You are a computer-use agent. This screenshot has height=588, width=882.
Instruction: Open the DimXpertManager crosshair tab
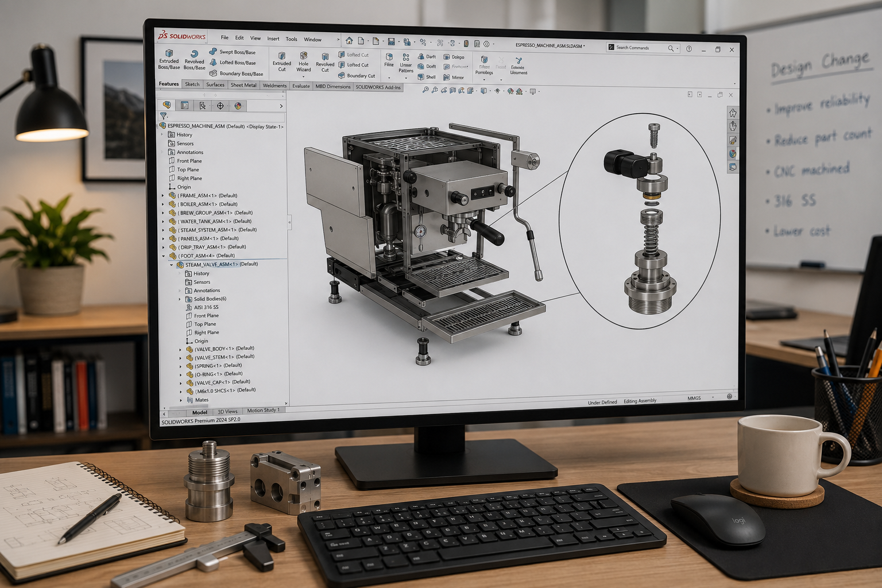point(220,106)
